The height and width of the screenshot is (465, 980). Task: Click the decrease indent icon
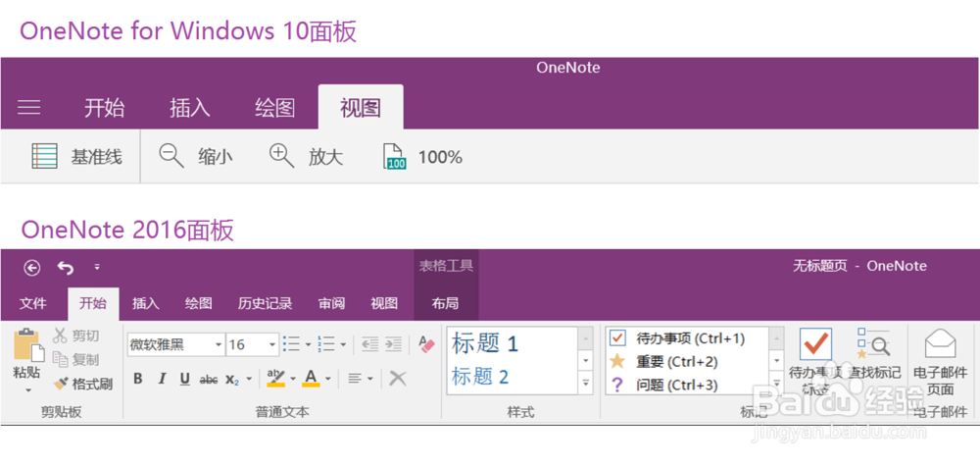(x=370, y=343)
